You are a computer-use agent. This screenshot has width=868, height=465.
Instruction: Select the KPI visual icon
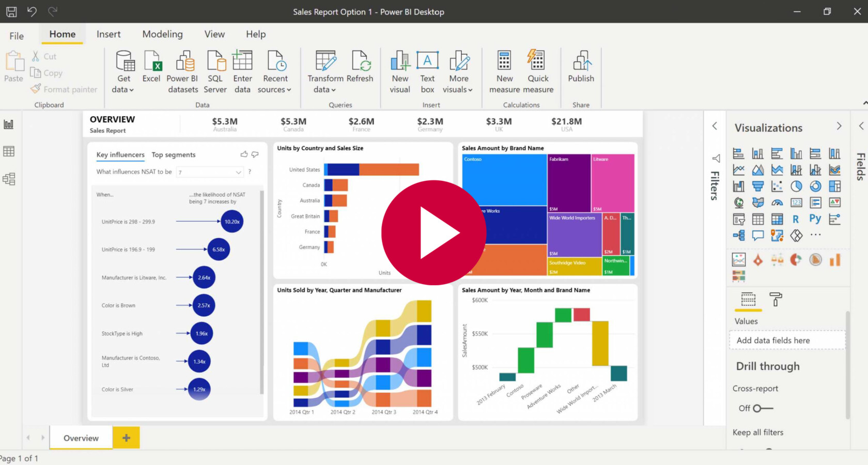(834, 203)
